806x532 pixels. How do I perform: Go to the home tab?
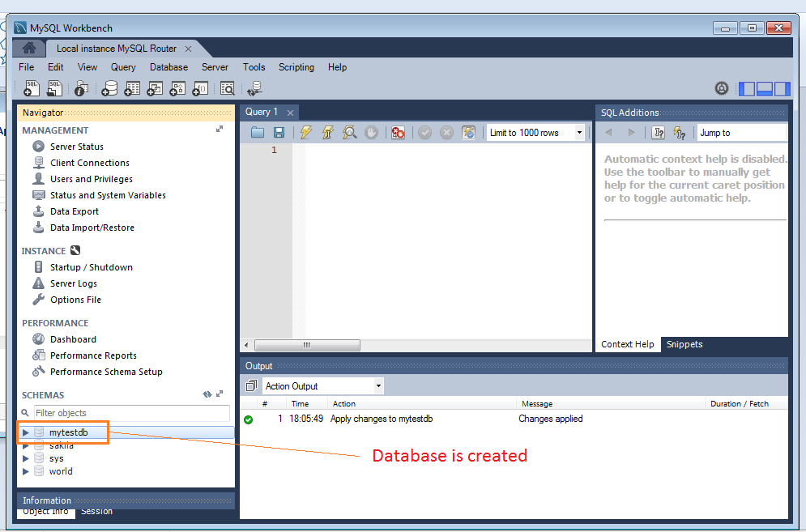coord(29,49)
